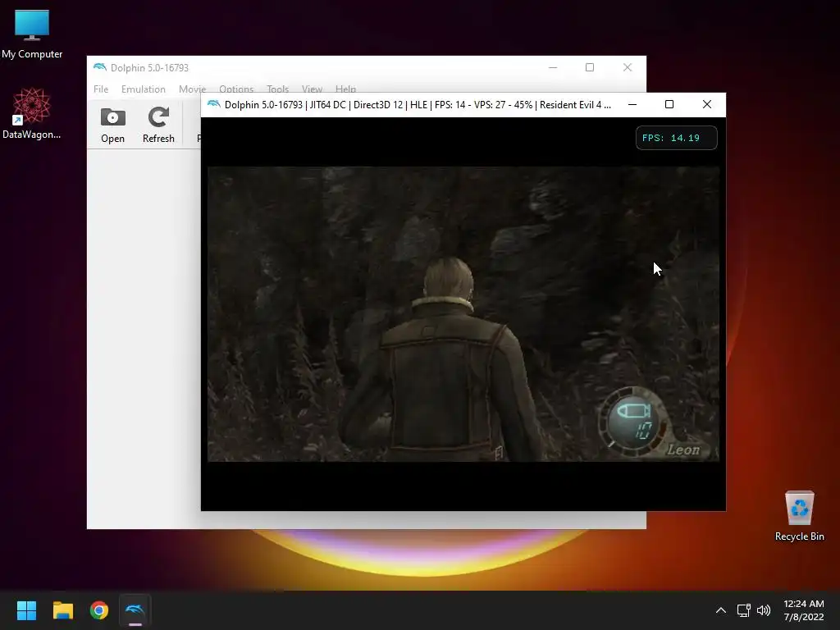
Task: Click the network icon in system tray
Action: click(x=743, y=610)
